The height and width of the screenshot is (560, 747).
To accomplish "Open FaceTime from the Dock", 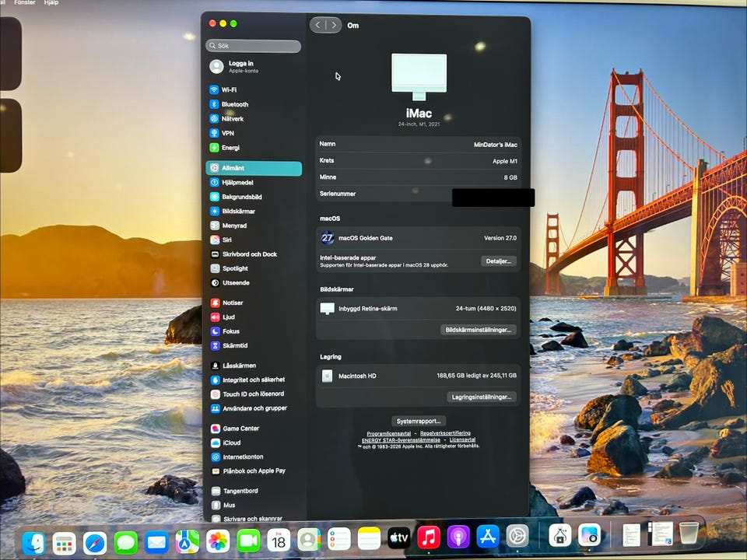I will tap(248, 541).
